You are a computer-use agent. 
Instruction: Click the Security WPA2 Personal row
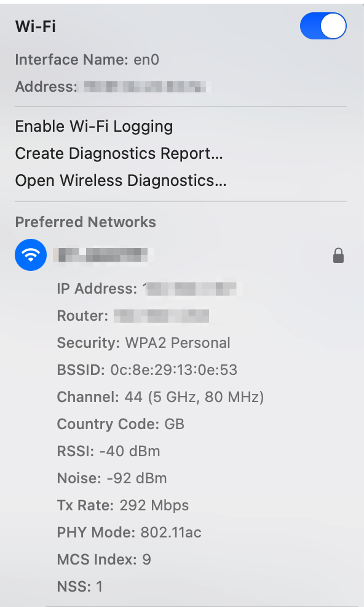point(143,343)
